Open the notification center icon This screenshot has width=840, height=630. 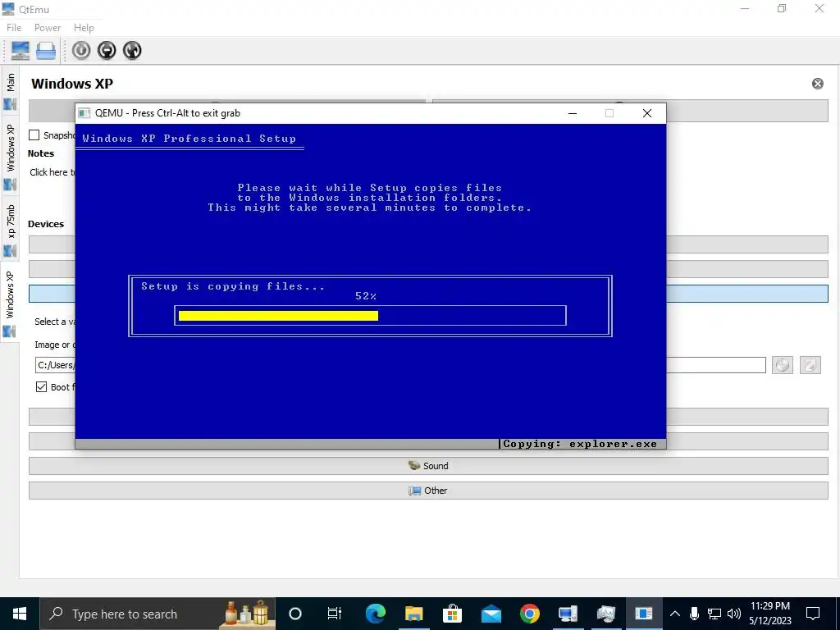coord(813,614)
